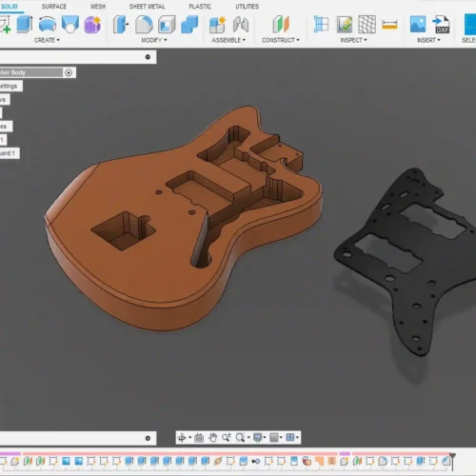476x476 pixels.
Task: Open the Grid and Snaps dropdown arrow
Action: pos(281,438)
